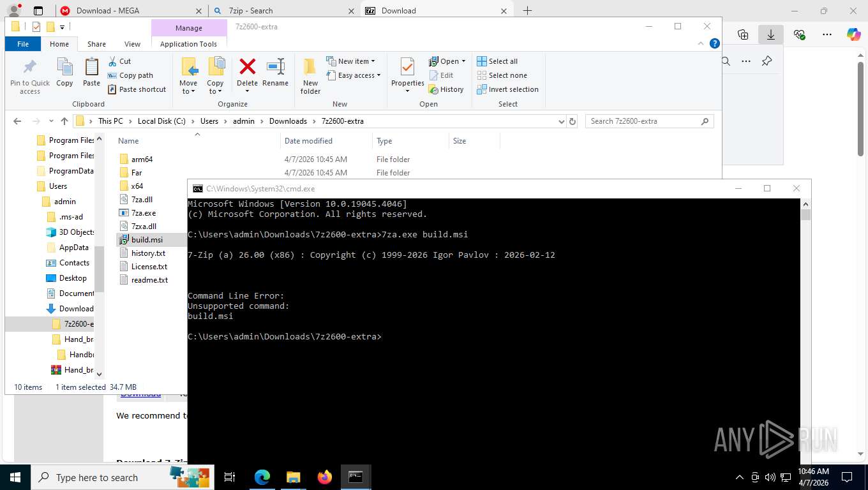
Task: Click the Manage contextual tab
Action: coord(188,28)
